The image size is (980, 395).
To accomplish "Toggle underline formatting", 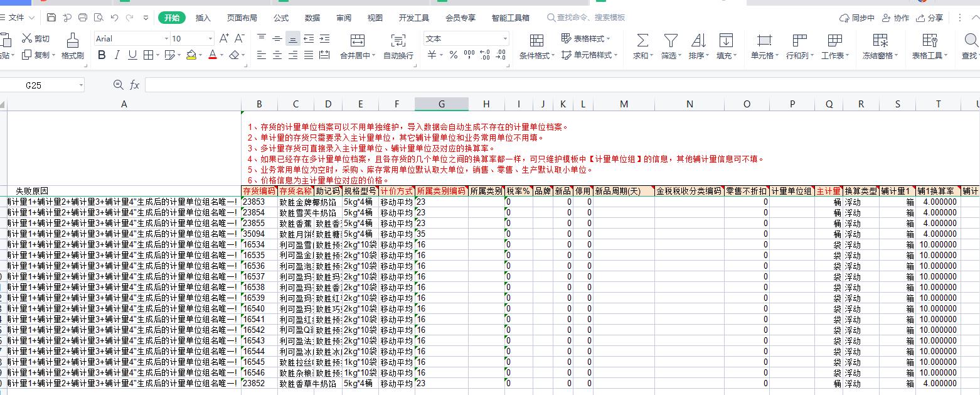I will pos(132,55).
